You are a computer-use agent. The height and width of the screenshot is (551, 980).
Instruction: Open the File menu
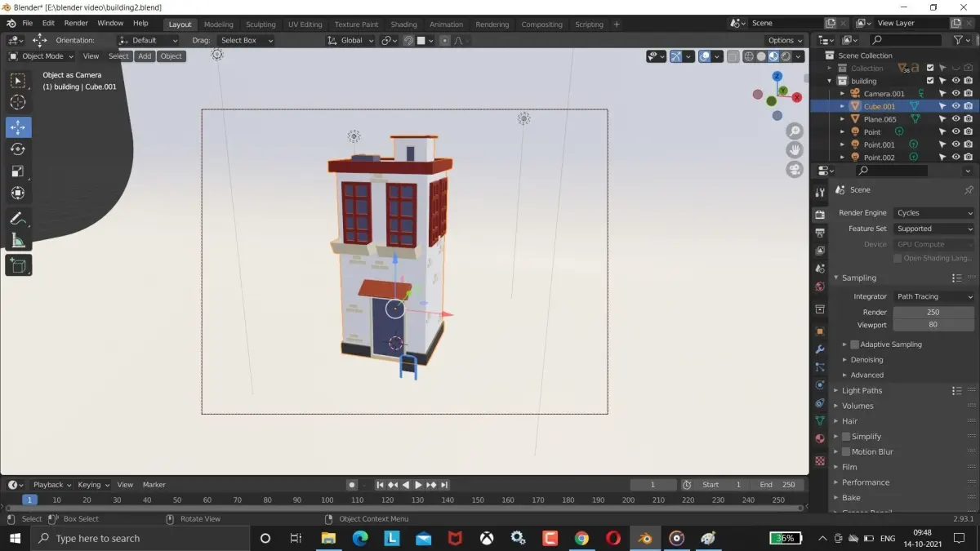pos(28,24)
